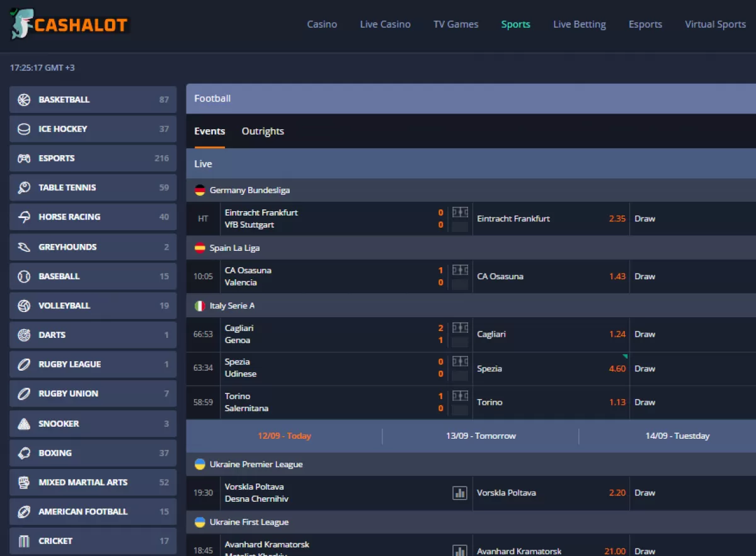
Task: Select Draw for the Cagliari match
Action: [x=693, y=334]
